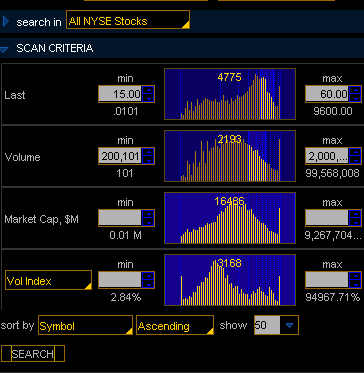Viewport: 364px width, 373px height.
Task: Change the Ascending sort order dropdown
Action: pyautogui.click(x=175, y=325)
